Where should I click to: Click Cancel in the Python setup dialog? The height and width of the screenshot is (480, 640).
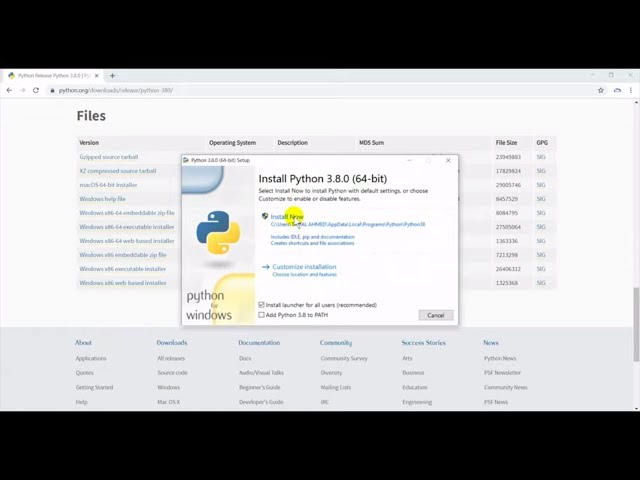(436, 315)
